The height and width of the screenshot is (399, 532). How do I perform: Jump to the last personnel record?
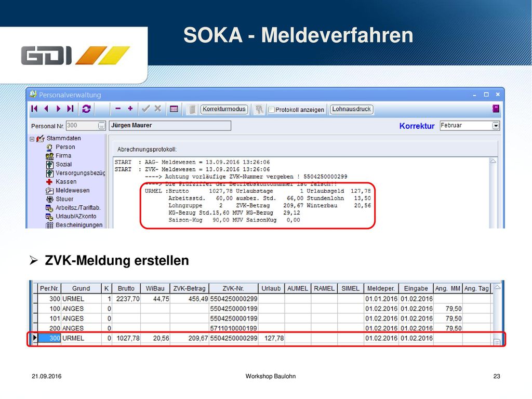(70, 109)
